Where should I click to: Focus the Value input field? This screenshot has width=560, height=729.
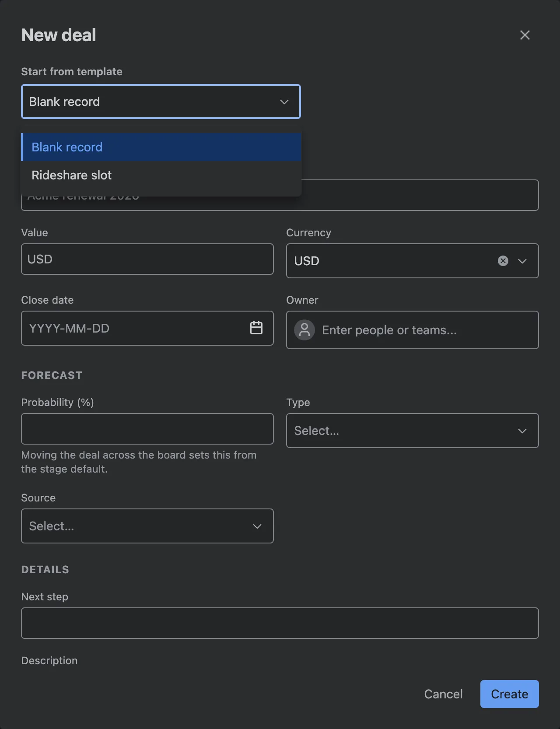[x=147, y=259]
